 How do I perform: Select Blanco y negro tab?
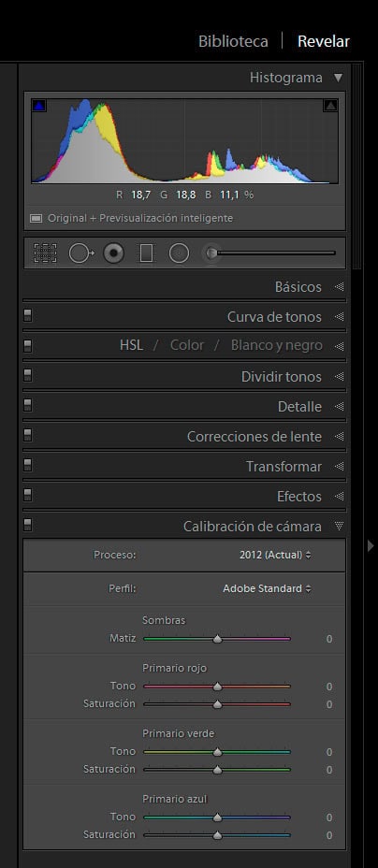point(277,345)
